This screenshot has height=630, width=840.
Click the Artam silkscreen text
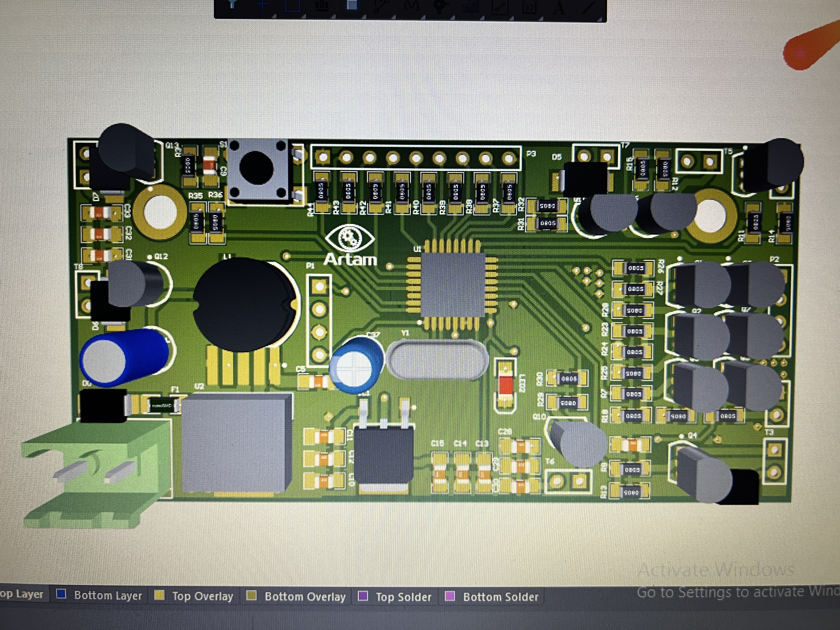[350, 259]
